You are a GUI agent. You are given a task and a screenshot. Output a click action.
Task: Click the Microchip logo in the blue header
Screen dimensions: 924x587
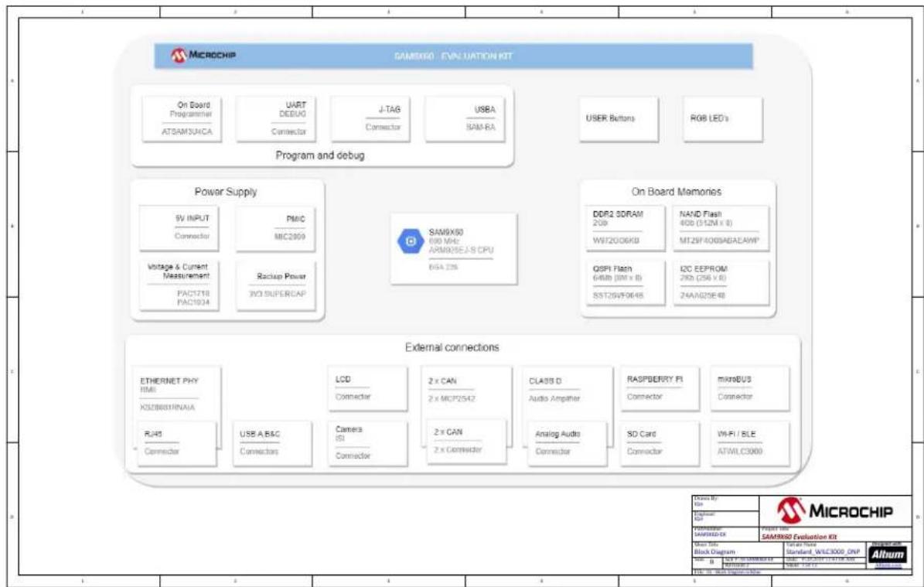[x=203, y=56]
